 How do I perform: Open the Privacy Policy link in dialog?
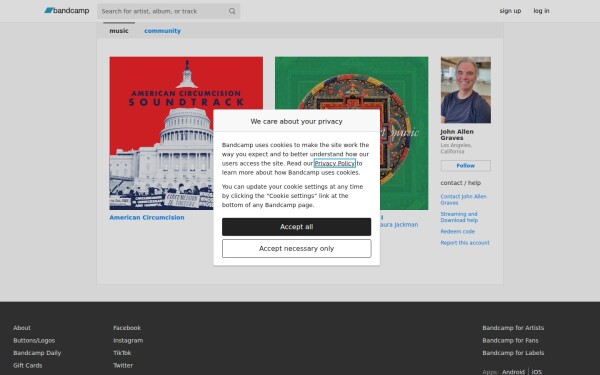click(334, 163)
